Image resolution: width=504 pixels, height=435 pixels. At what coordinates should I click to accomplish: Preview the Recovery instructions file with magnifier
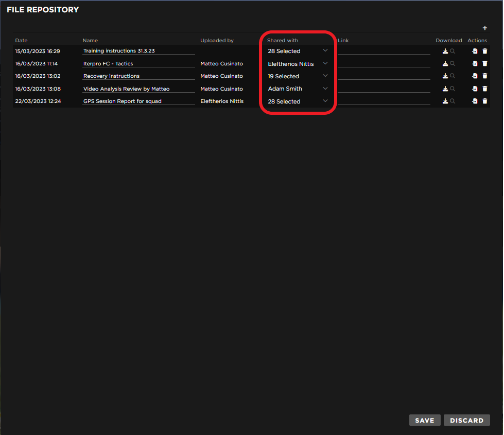[x=453, y=76]
